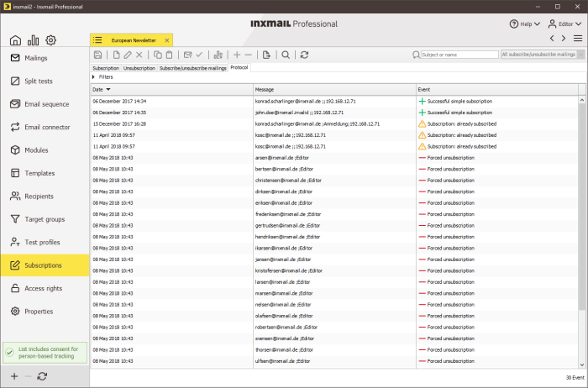Open Templates in the sidebar
This screenshot has width=588, height=388.
click(45, 173)
